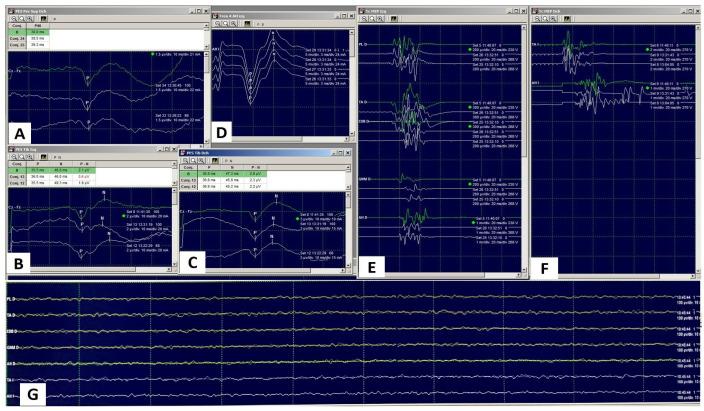
Task: Click left magnifier in PES Tib Dch window
Action: coord(185,160)
